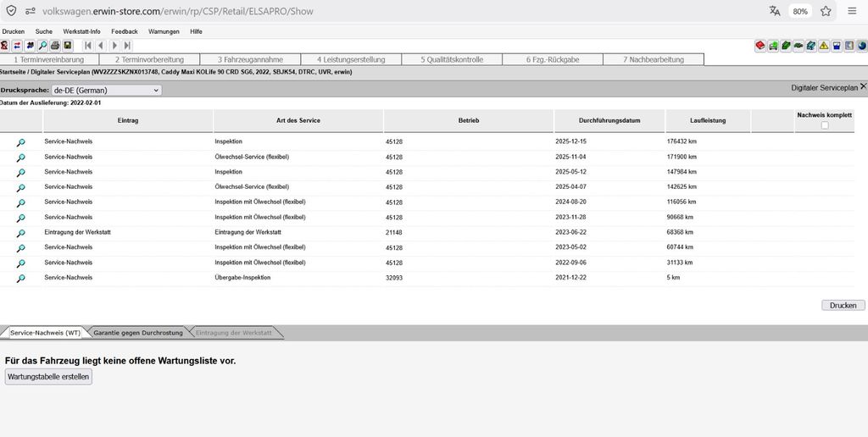Expand the Drucksprache language dropdown
This screenshot has width=868, height=437.
[106, 90]
